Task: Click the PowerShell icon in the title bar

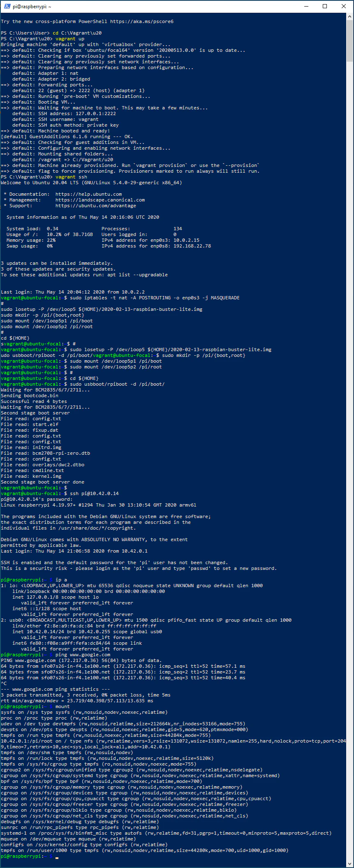Action: pos(7,6)
